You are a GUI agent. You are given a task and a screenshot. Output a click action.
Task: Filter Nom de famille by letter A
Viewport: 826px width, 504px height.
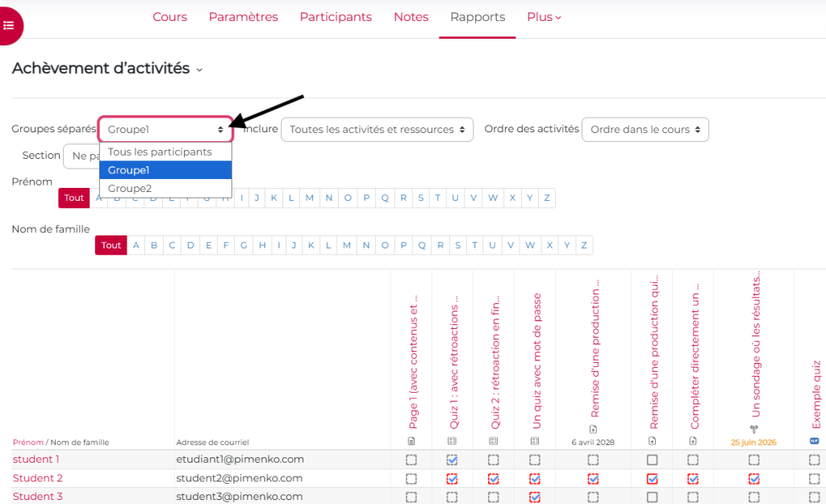(x=136, y=245)
